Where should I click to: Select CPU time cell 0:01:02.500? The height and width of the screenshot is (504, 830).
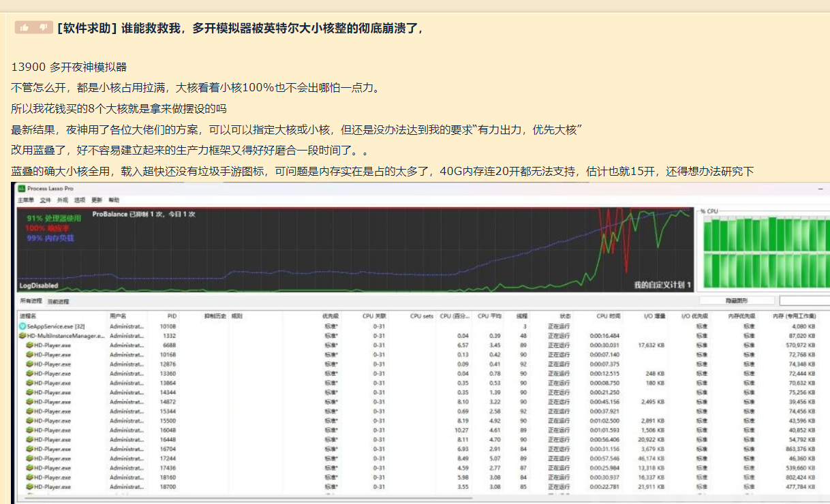tap(604, 421)
